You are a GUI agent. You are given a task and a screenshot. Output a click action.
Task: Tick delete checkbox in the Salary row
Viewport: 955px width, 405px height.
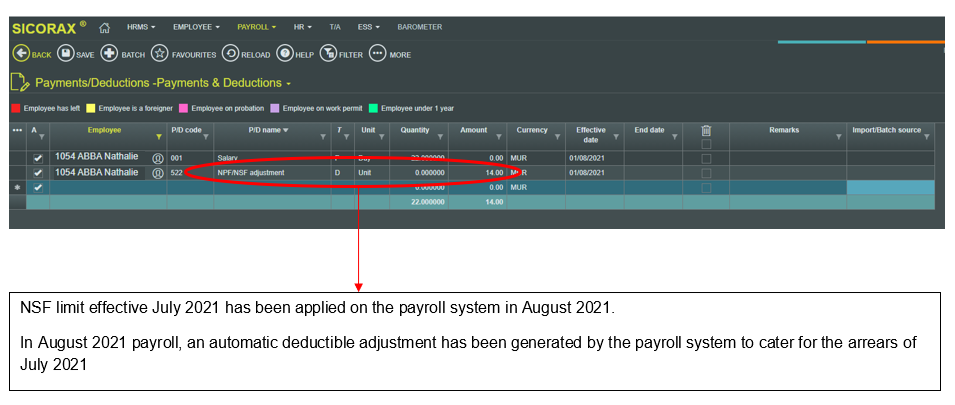pyautogui.click(x=707, y=158)
